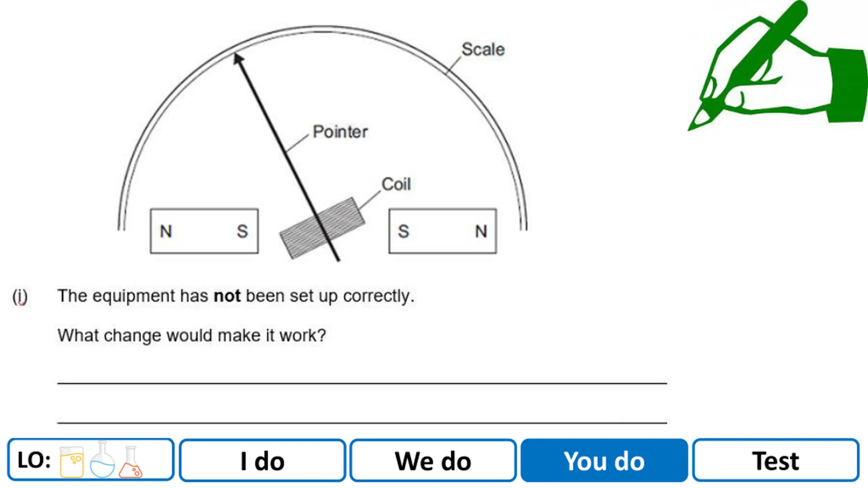Click the first answer line
This screenshot has width=868, height=488.
pos(362,383)
